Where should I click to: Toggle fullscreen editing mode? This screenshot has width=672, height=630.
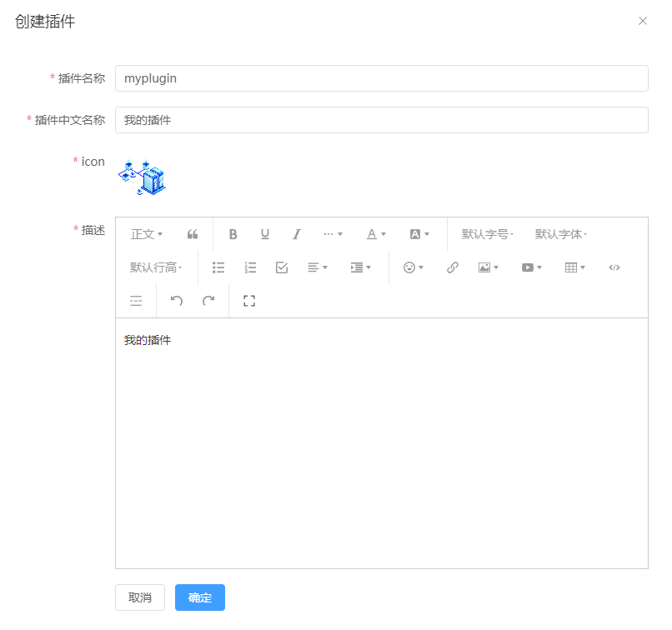(248, 301)
